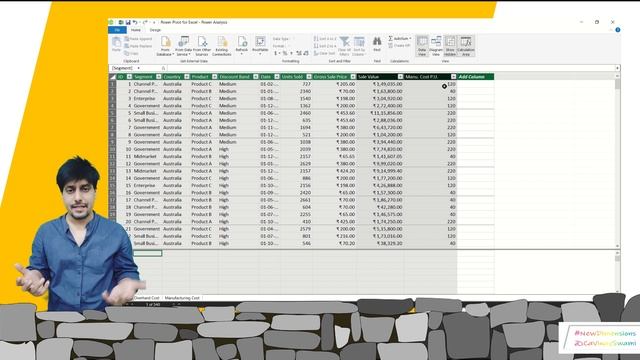Click the select-all corner of the table
Image resolution: width=640 pixels, height=360 pixels.
click(113, 77)
